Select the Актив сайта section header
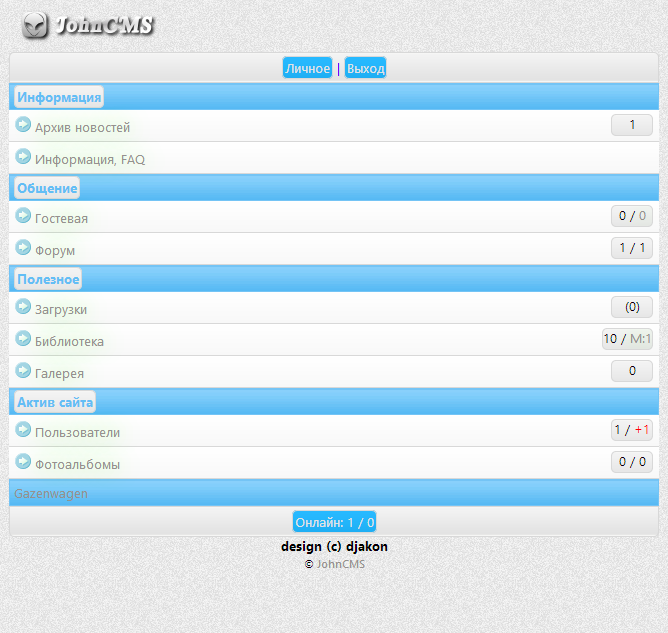This screenshot has width=668, height=633. tap(55, 402)
